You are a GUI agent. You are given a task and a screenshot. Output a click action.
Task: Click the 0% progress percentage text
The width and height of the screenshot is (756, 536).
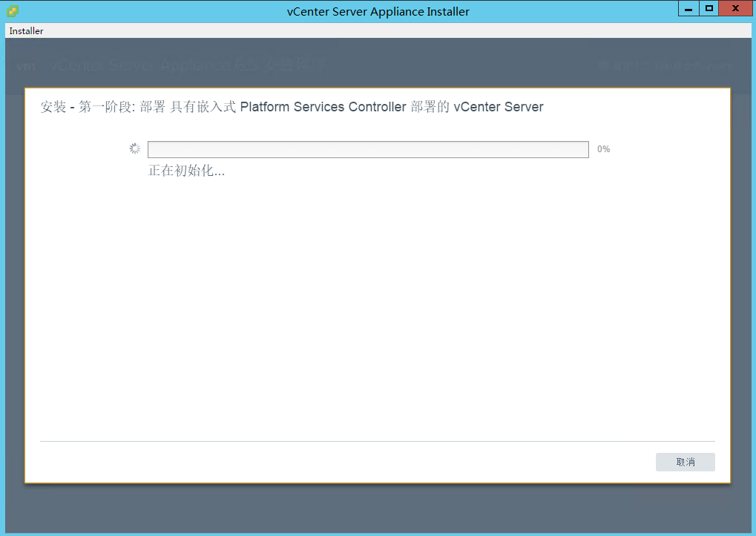[x=604, y=149]
